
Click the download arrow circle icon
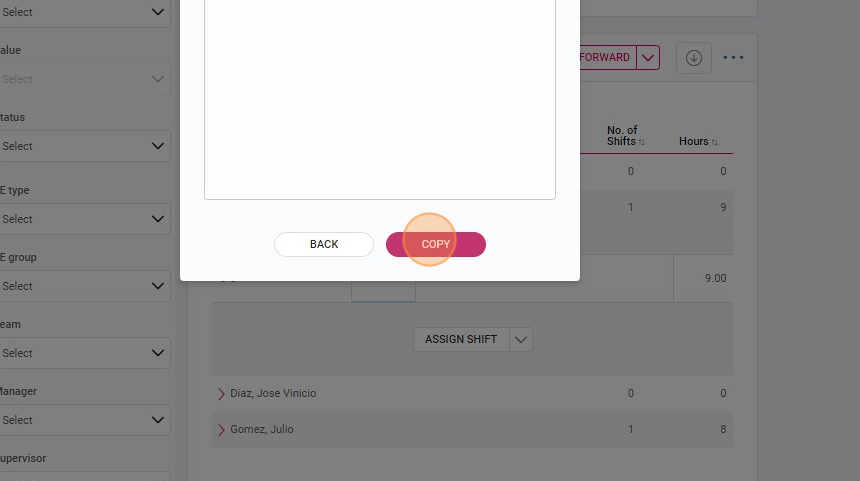[694, 58]
